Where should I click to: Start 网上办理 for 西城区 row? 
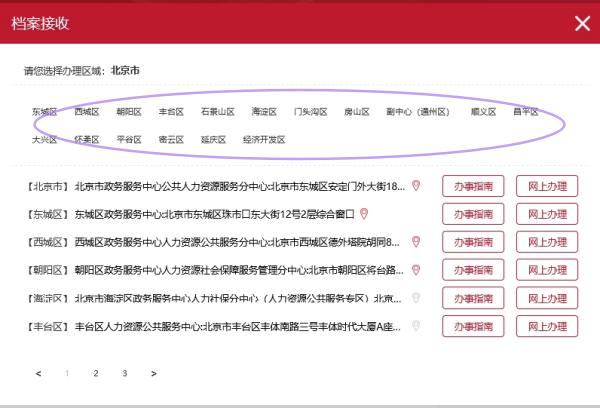pyautogui.click(x=547, y=242)
